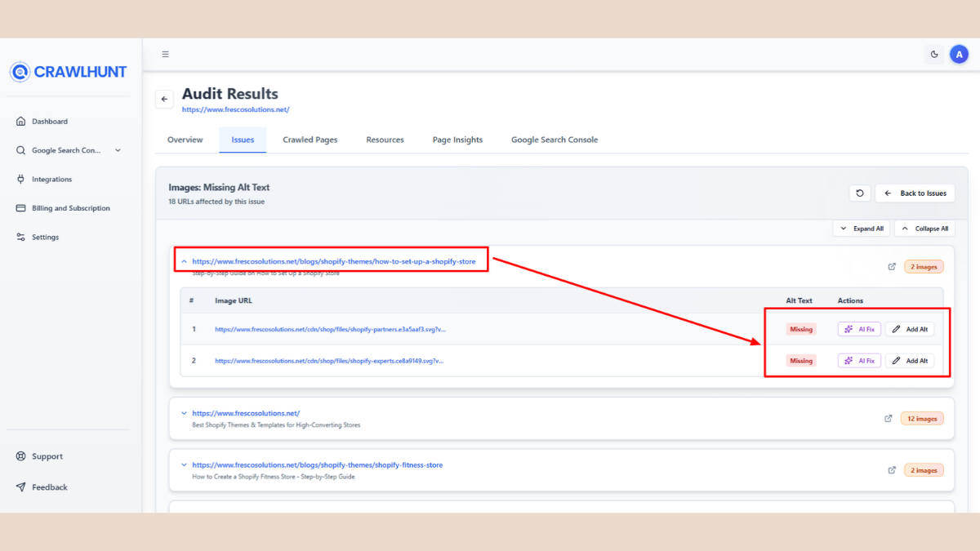980x551 pixels.
Task: Open external link icon for shopify-fitness-store row
Action: (x=891, y=470)
